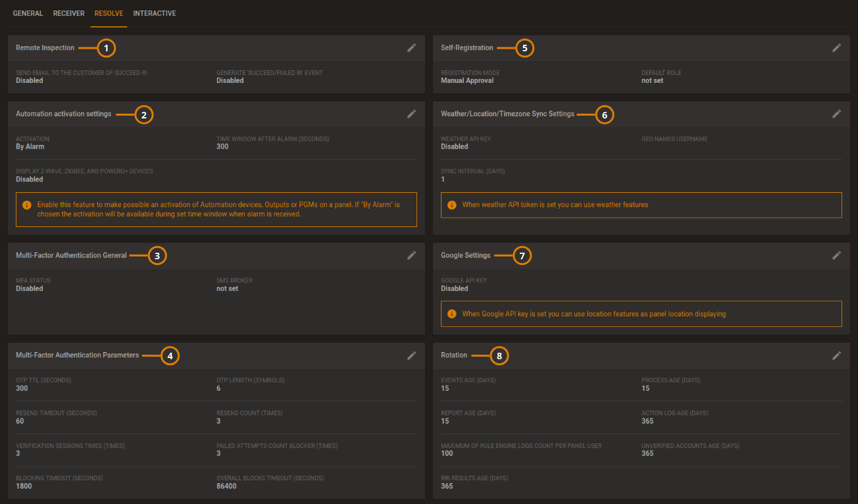Edit Multi-Factor Authentication Parameters
Viewport: 858px width, 504px height.
click(x=412, y=355)
